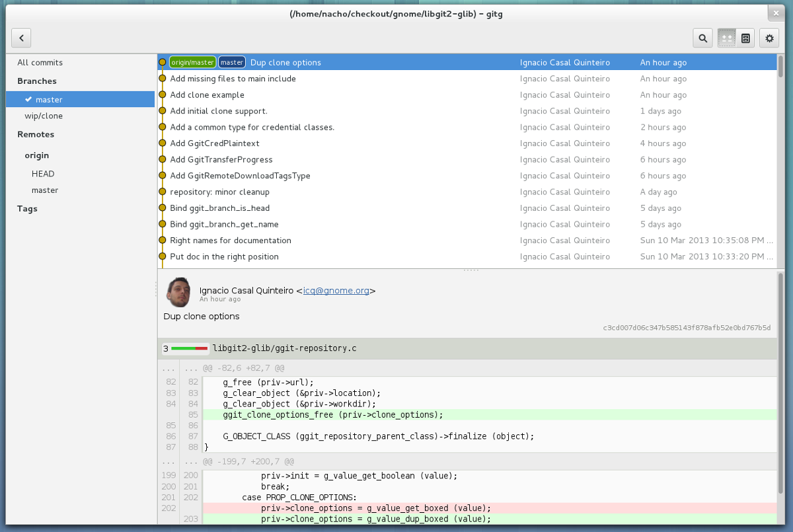Expand the Tags section
Image resolution: width=793 pixels, height=532 pixels.
(27, 209)
